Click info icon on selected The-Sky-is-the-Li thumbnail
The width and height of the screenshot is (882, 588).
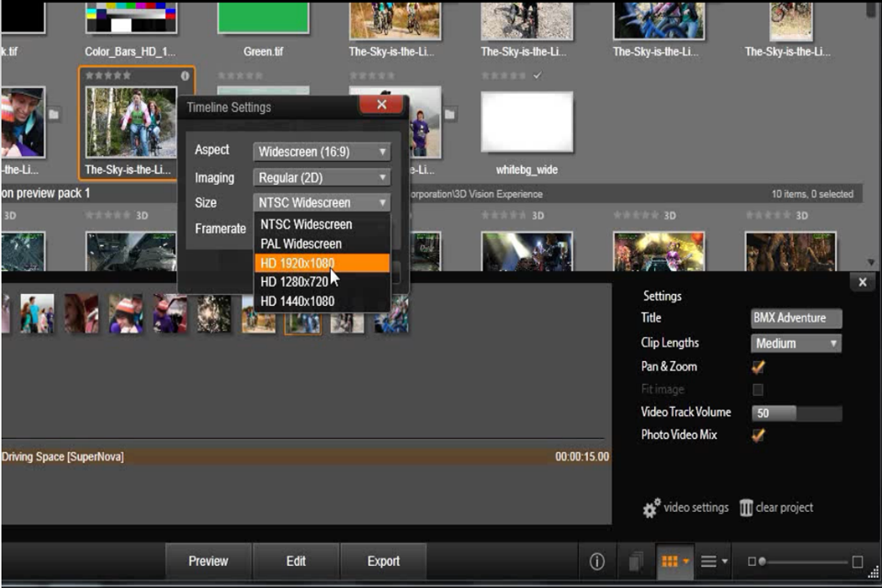coord(185,76)
